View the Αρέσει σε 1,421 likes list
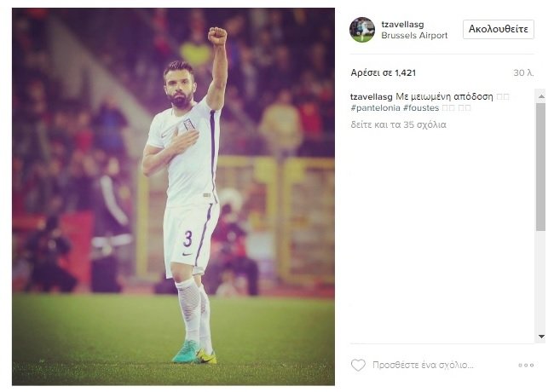The image size is (554, 392). coord(383,72)
